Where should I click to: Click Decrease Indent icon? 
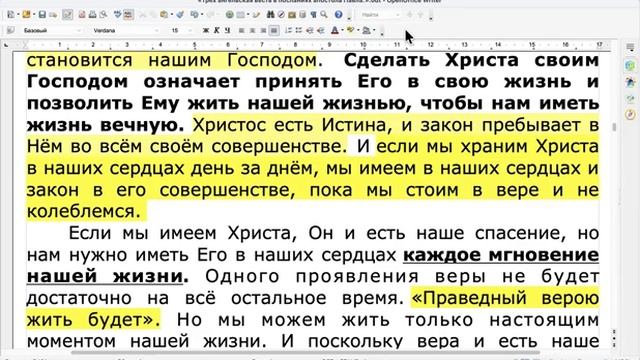(x=310, y=30)
